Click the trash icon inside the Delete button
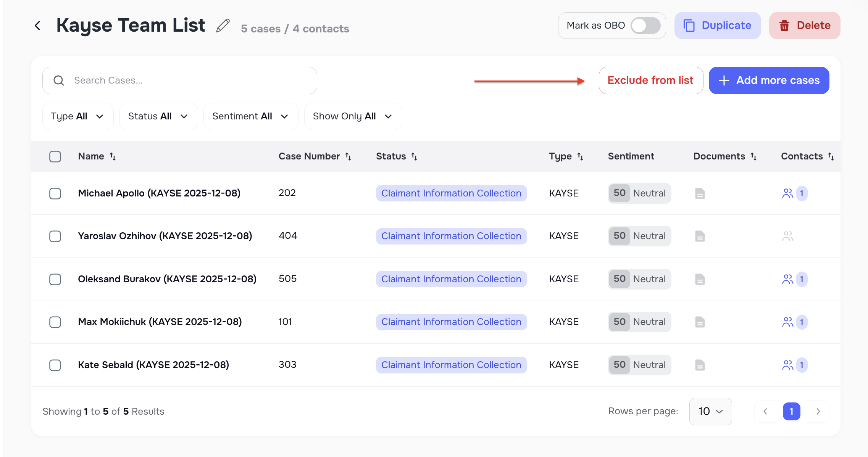 tap(784, 26)
